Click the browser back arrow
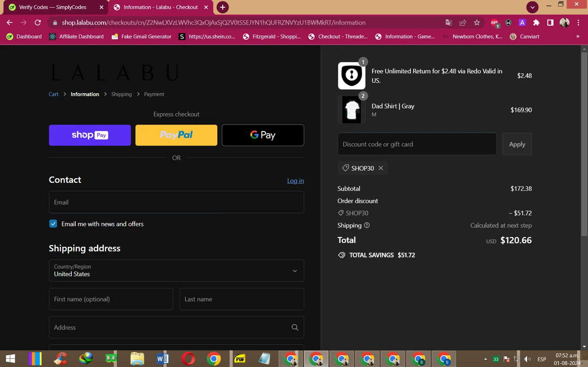This screenshot has width=588, height=367. 9,23
